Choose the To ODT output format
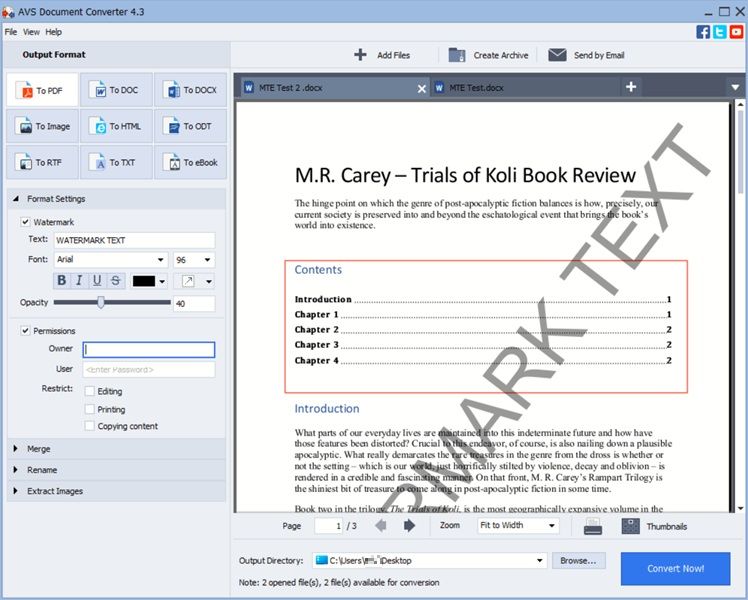Viewport: 748px width, 600px height. [x=190, y=126]
